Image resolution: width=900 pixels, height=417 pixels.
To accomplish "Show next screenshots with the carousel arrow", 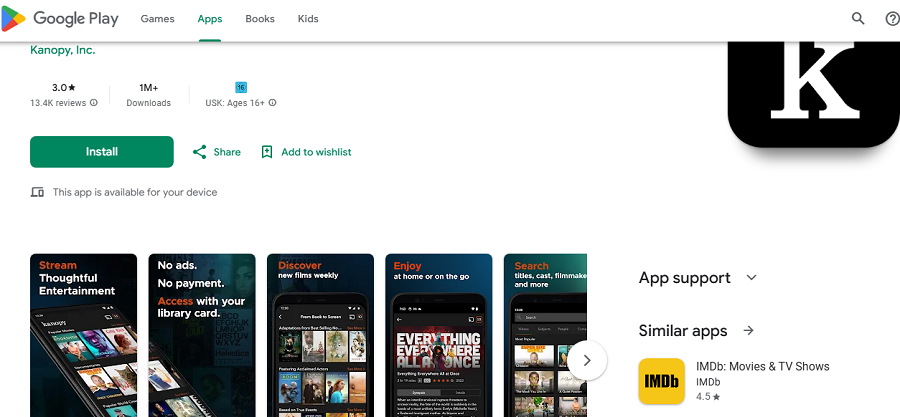I will pos(587,360).
